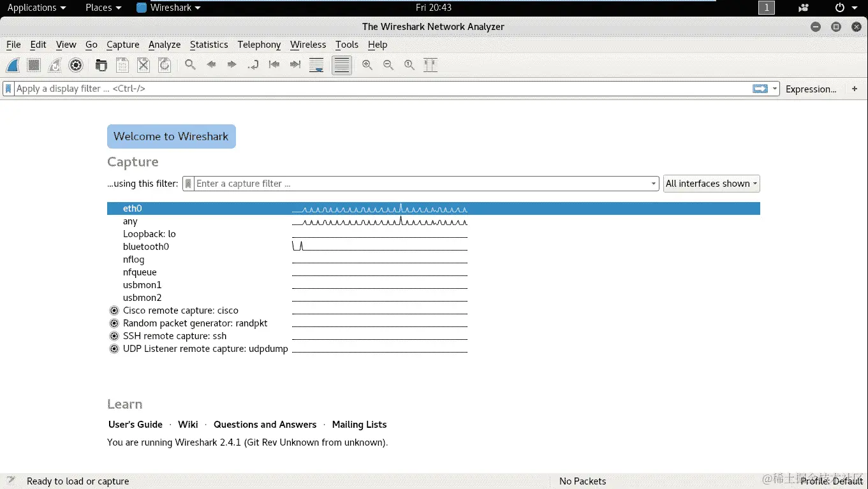Open the Applications menu in top bar
This screenshot has width=868, height=489.
coord(36,8)
